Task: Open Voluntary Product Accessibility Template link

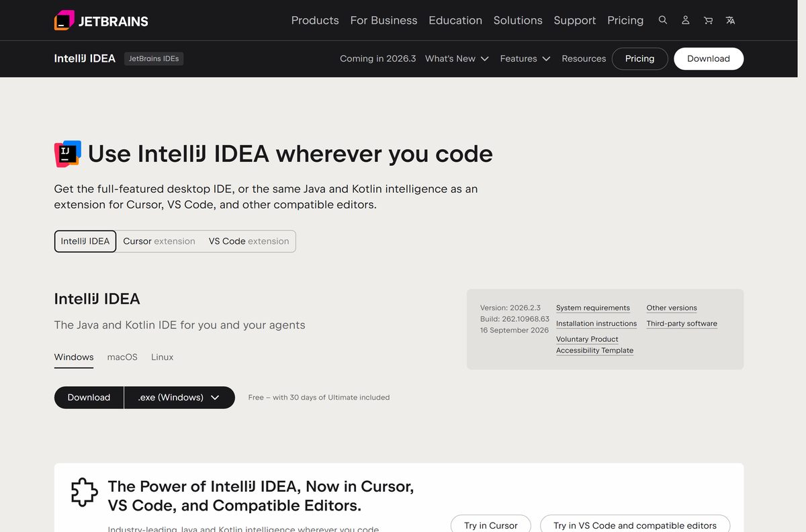Action: point(594,345)
